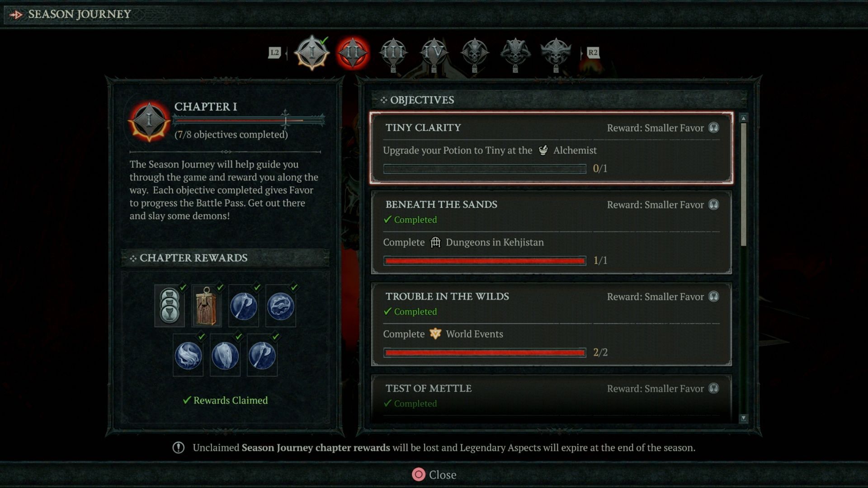This screenshot has height=488, width=868.
Task: Click the Alchemist potion upgrade icon
Action: tap(541, 150)
